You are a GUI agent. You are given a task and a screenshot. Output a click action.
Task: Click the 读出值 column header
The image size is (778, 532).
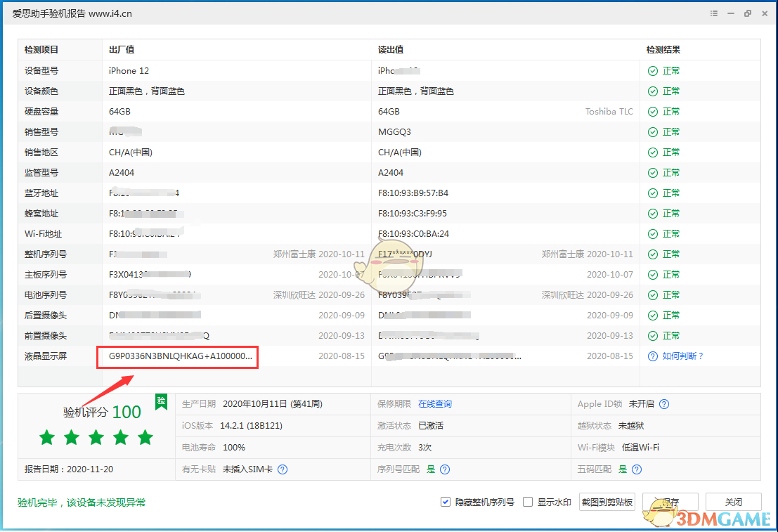(390, 50)
